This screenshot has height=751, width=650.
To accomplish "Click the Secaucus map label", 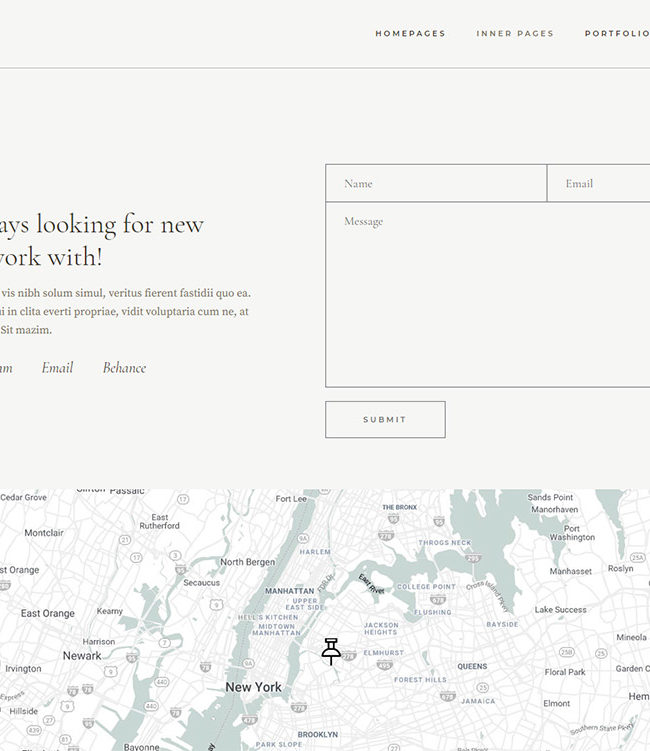I will coord(202,583).
